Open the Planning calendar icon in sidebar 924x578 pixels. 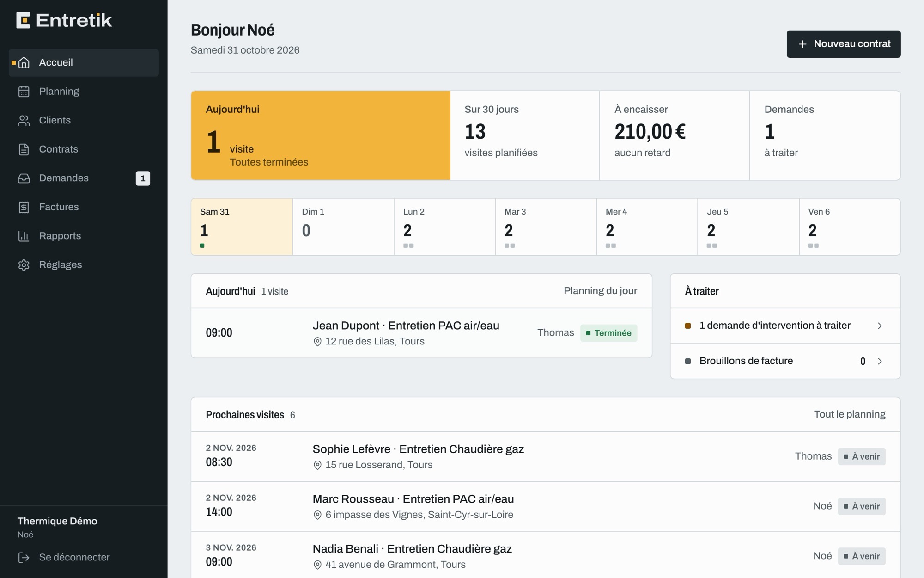pos(24,92)
